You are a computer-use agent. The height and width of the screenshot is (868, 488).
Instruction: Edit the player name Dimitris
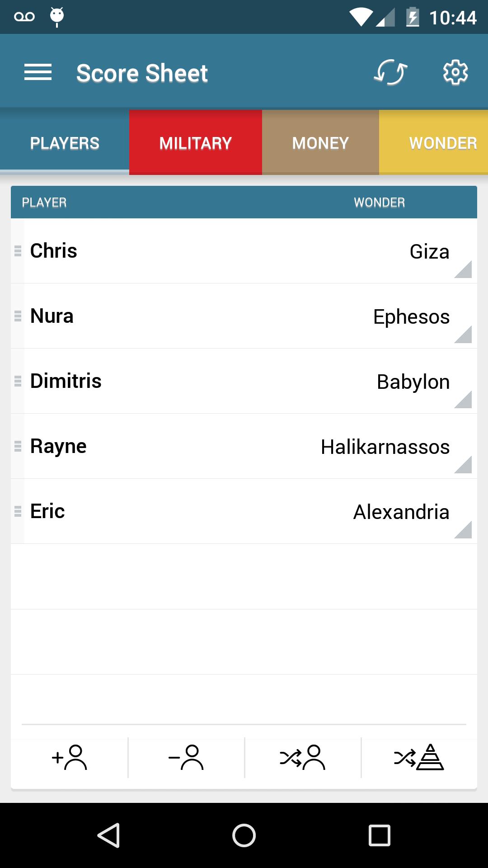(66, 381)
